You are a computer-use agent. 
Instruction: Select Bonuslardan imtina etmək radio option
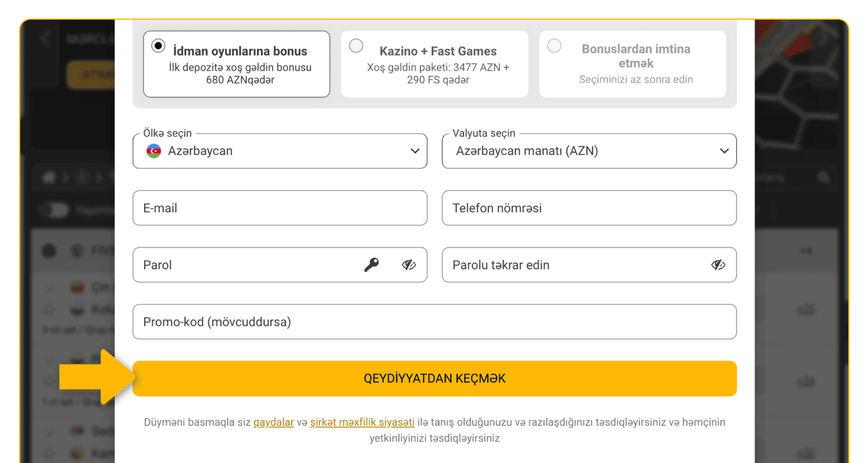(554, 46)
